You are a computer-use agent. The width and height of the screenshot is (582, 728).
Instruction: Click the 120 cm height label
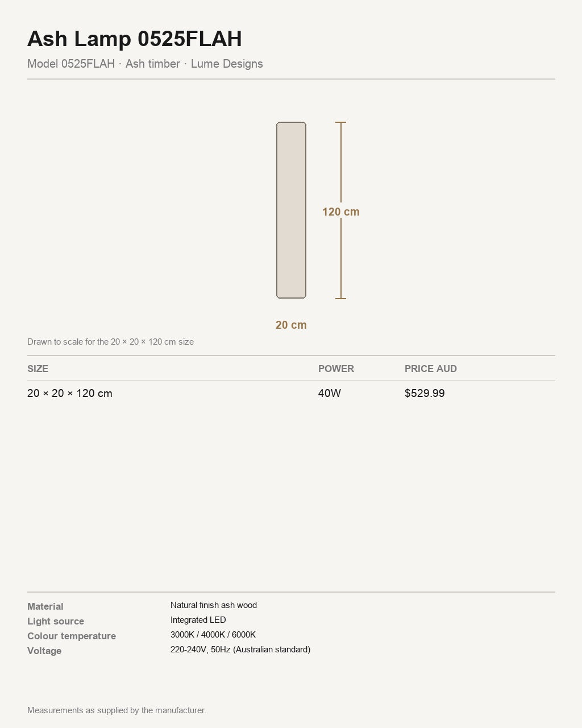tap(341, 212)
